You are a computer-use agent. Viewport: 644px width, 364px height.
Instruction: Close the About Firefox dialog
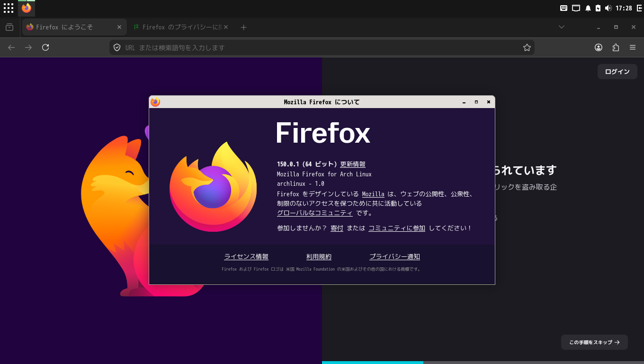pyautogui.click(x=489, y=102)
